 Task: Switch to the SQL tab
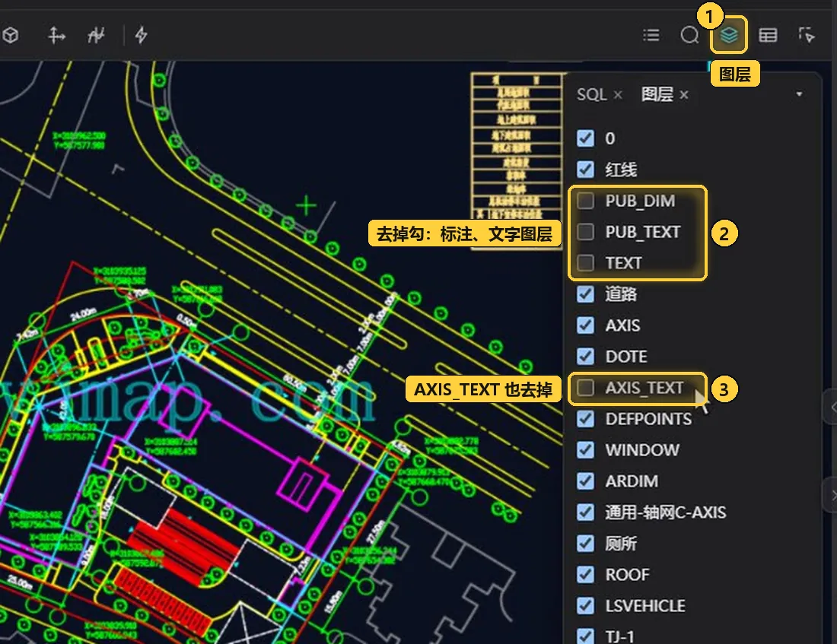(591, 94)
